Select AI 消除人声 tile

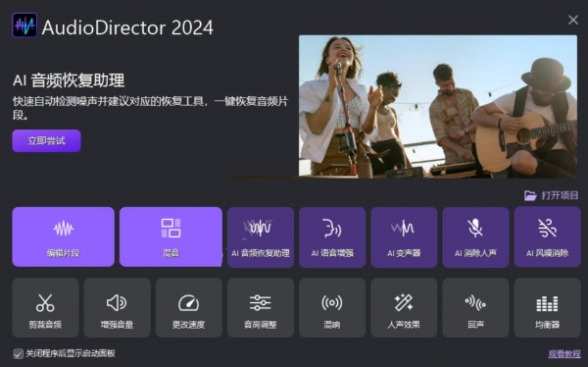tap(475, 237)
